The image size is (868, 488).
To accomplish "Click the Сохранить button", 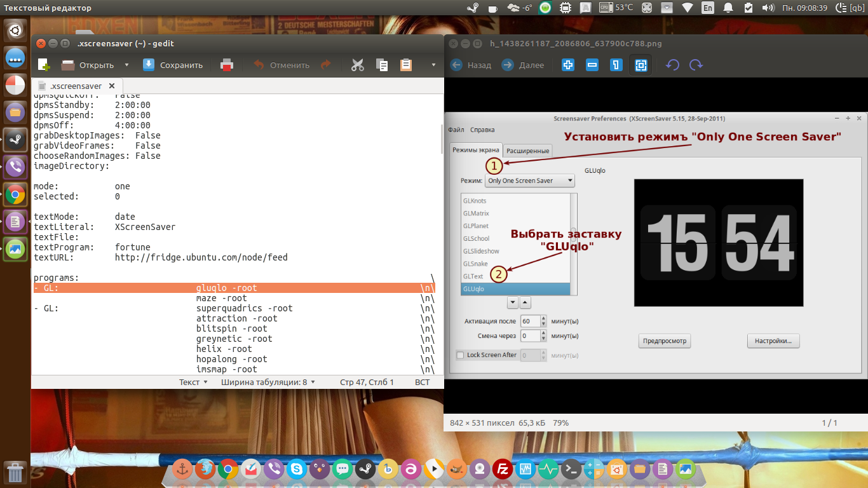I will [x=173, y=65].
